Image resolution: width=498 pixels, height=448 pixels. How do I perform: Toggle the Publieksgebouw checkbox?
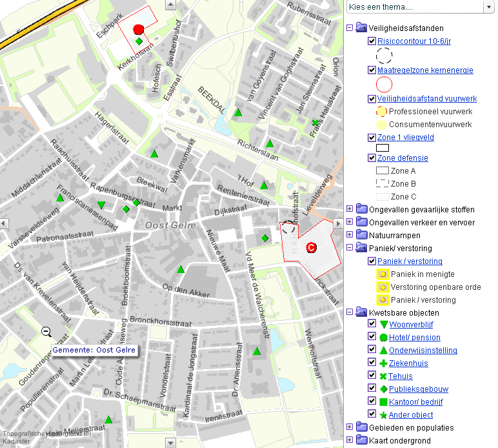(x=372, y=388)
